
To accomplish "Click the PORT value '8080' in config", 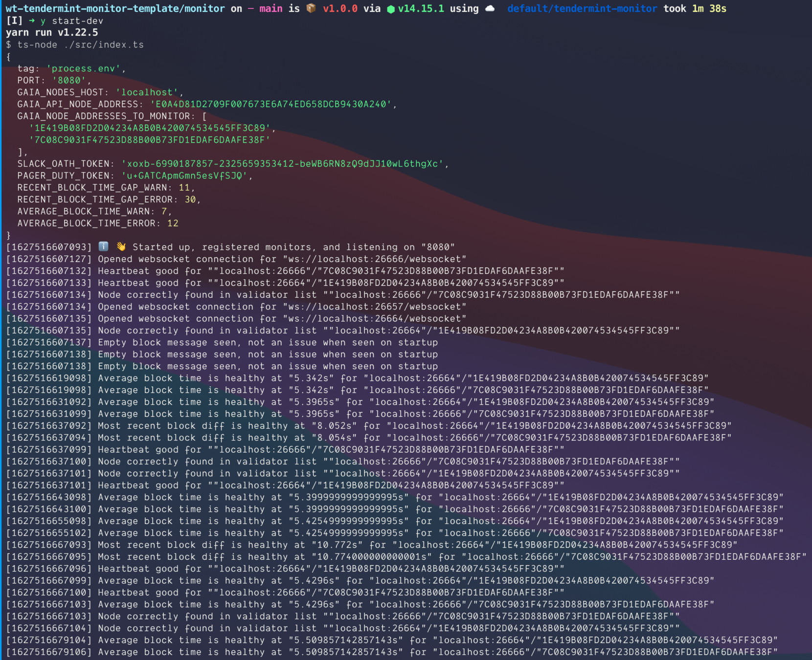I will click(x=69, y=80).
